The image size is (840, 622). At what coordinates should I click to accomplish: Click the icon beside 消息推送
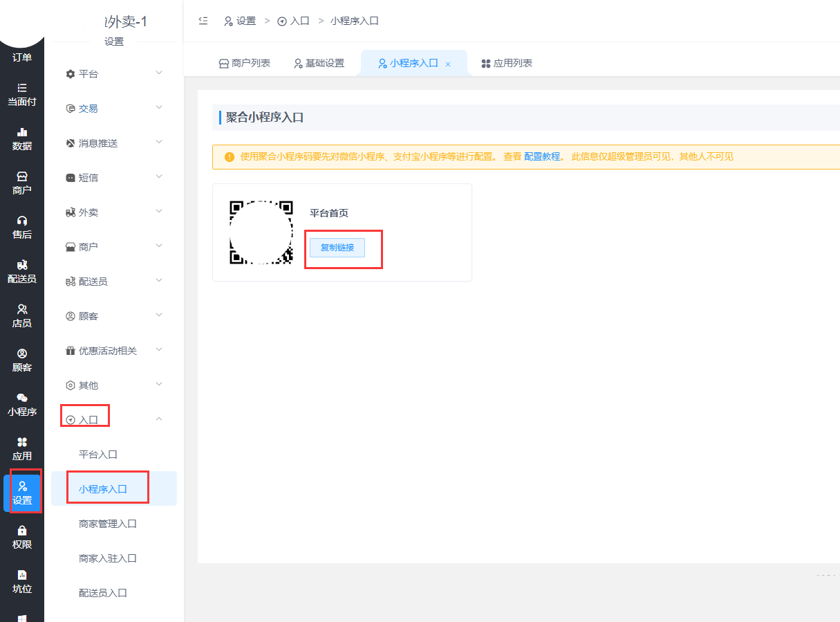[70, 143]
